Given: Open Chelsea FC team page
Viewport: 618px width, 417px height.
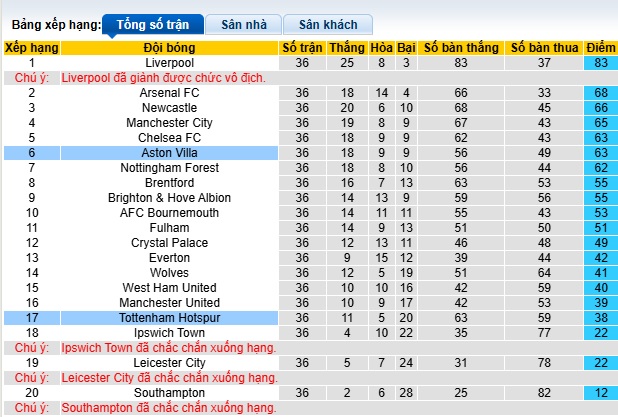Looking at the screenshot, I should click(169, 138).
